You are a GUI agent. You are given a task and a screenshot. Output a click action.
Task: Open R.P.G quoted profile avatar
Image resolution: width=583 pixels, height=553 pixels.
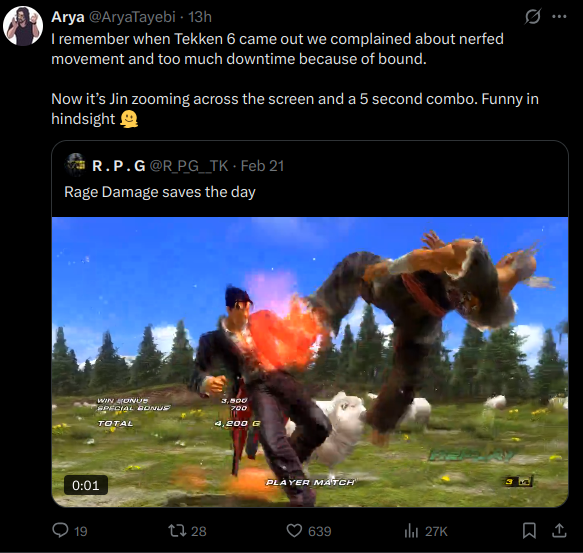[x=75, y=164]
